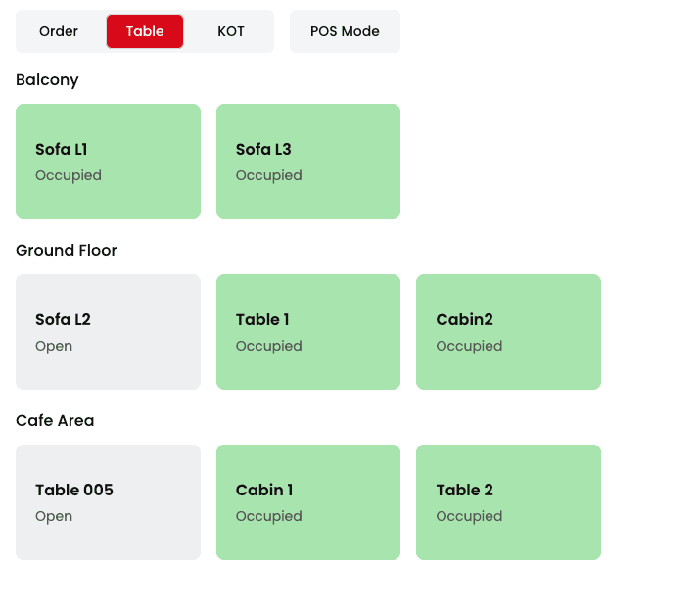
Task: Click the Ground Floor section heading
Action: coord(67,251)
